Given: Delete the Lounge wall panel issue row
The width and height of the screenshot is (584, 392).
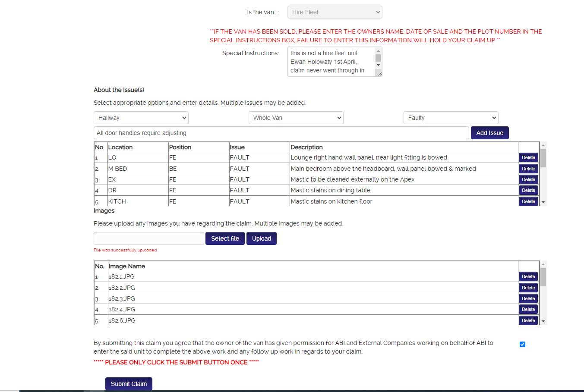Looking at the screenshot, I should tap(528, 157).
